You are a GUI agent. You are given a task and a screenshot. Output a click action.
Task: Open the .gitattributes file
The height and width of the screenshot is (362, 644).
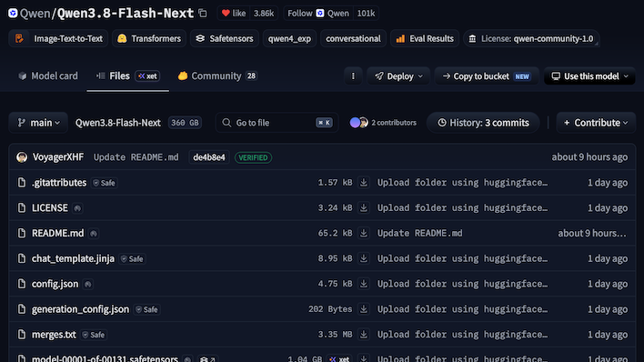click(x=59, y=183)
